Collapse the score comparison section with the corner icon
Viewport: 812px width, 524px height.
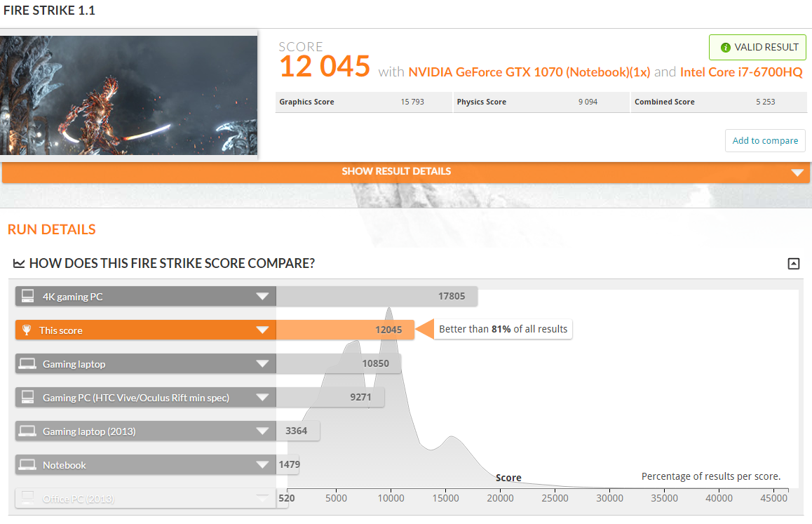point(793,263)
